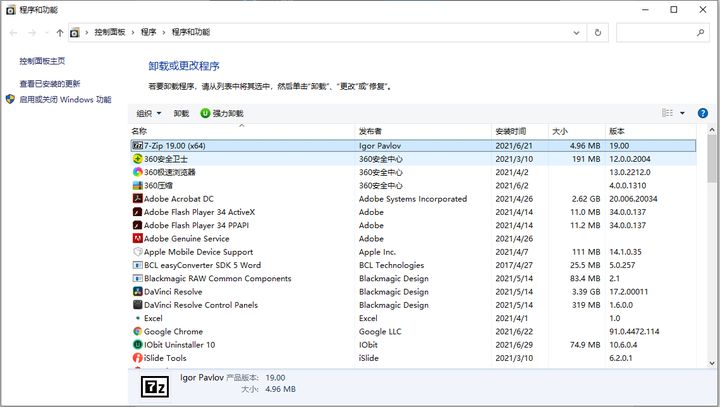Click 控制面板 in the breadcrumb
The height and width of the screenshot is (407, 720).
click(110, 32)
